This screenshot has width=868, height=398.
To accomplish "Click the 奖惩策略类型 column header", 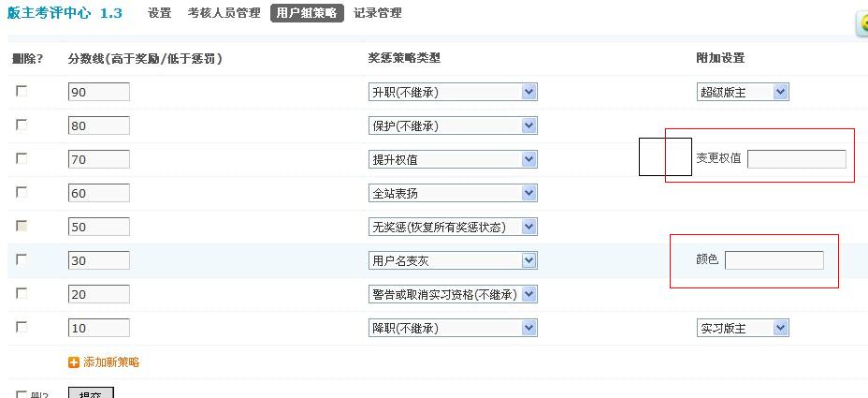I will click(x=404, y=58).
